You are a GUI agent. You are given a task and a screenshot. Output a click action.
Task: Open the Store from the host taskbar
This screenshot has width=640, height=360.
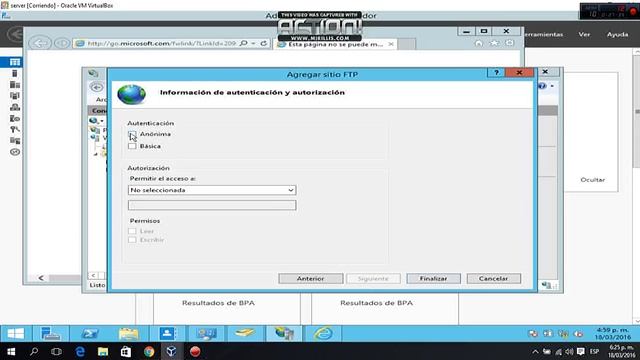pyautogui.click(x=126, y=351)
